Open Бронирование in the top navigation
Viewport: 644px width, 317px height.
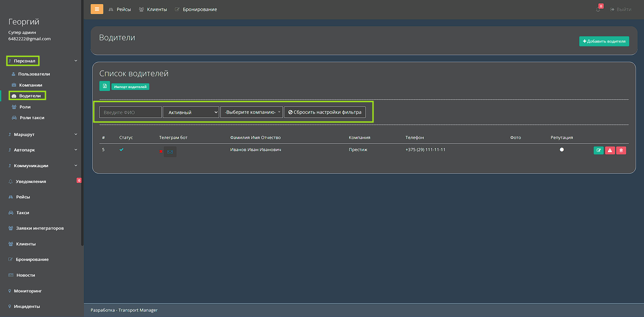click(x=196, y=9)
